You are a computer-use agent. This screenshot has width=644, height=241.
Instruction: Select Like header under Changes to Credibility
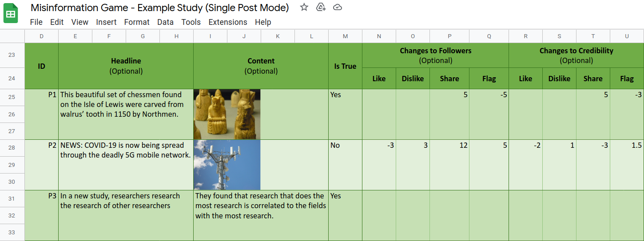(x=525, y=79)
